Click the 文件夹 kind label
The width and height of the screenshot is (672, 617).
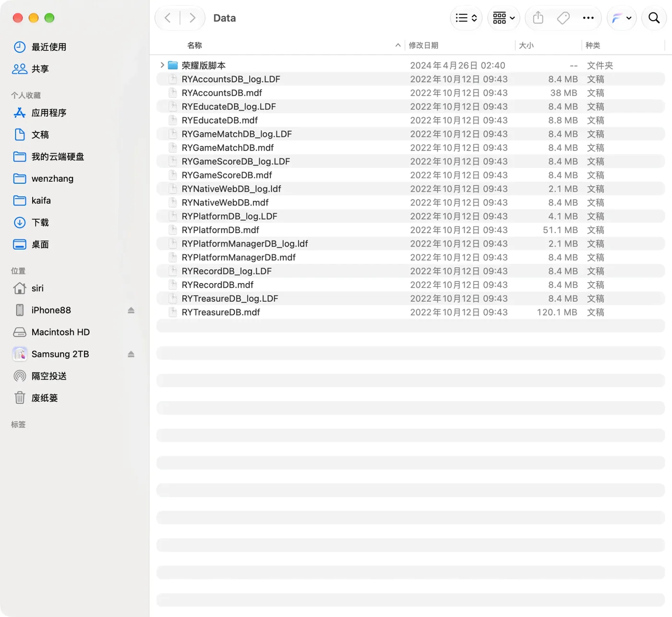click(600, 65)
